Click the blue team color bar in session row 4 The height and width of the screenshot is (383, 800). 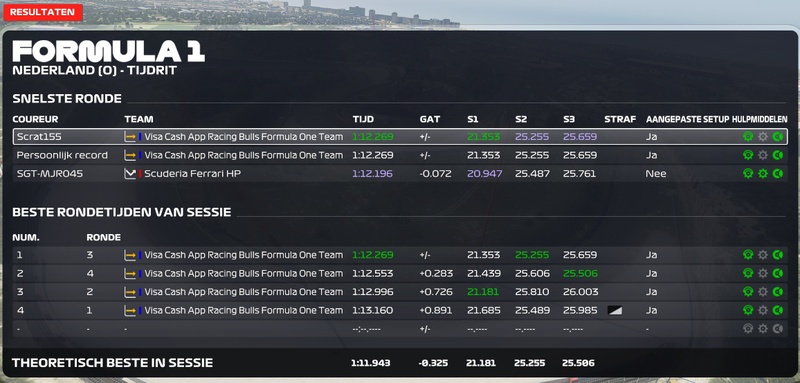coord(140,311)
